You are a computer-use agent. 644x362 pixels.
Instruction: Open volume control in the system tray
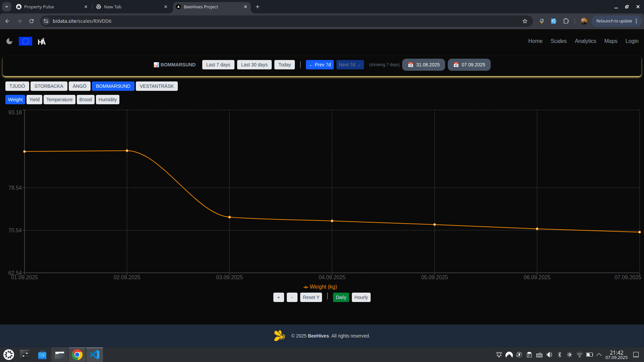[x=549, y=354]
